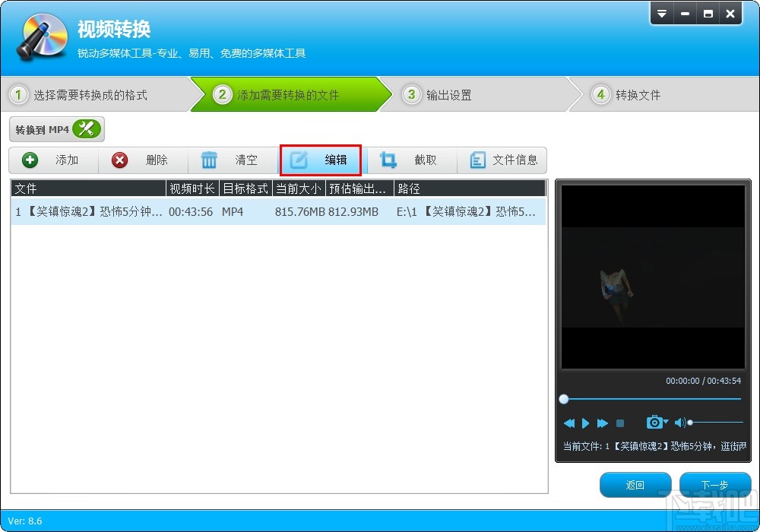Screen dimensions: 760x532
Task: Open the snapshot dropdown arrow
Action: point(666,422)
